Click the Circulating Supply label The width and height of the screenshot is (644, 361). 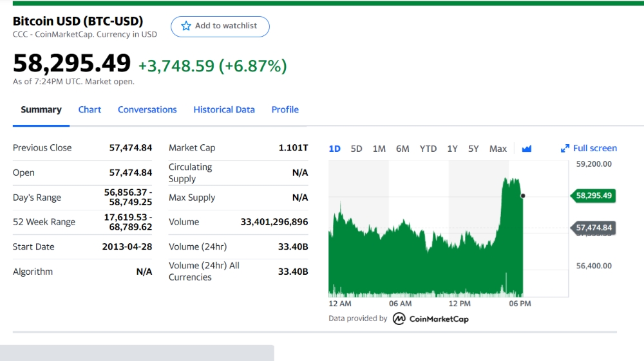click(190, 172)
